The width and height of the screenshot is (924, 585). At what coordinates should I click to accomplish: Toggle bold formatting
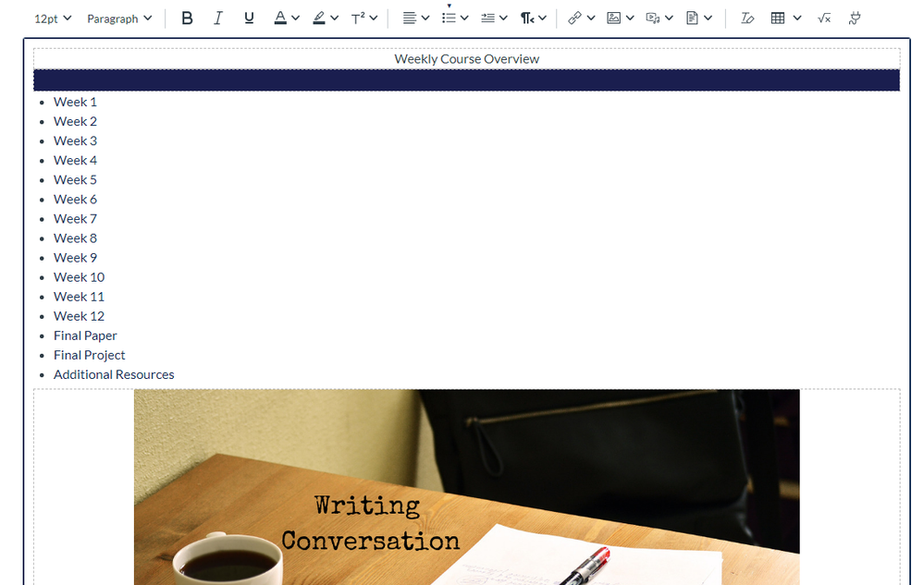coord(187,18)
